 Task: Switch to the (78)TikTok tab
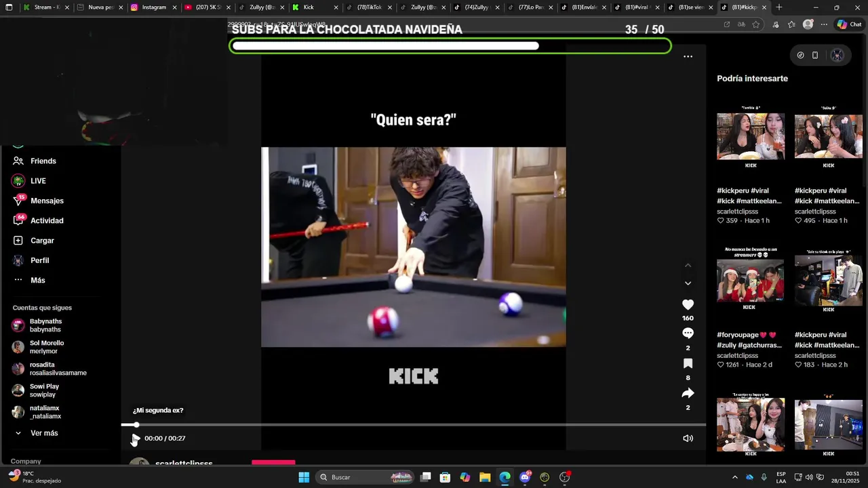368,7
